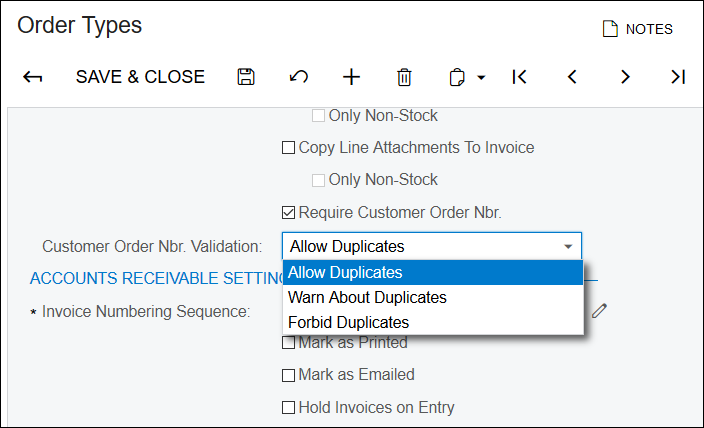704x428 pixels.
Task: Choose Forbid Duplicates from the list
Action: click(348, 322)
